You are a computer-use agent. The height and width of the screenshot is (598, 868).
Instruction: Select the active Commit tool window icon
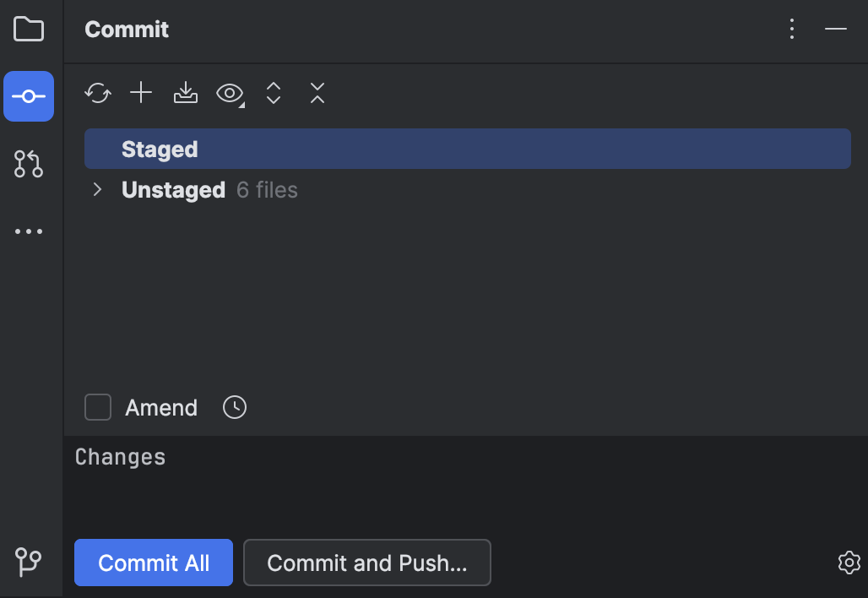(x=29, y=95)
